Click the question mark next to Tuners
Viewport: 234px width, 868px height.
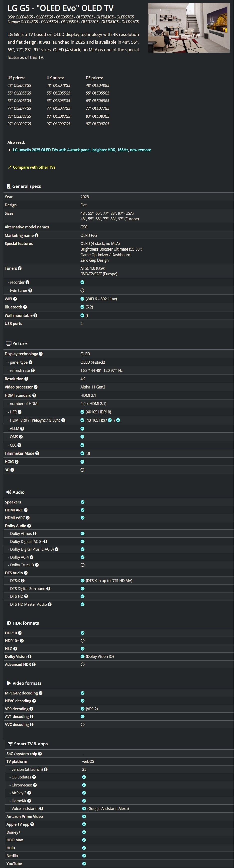19,269
